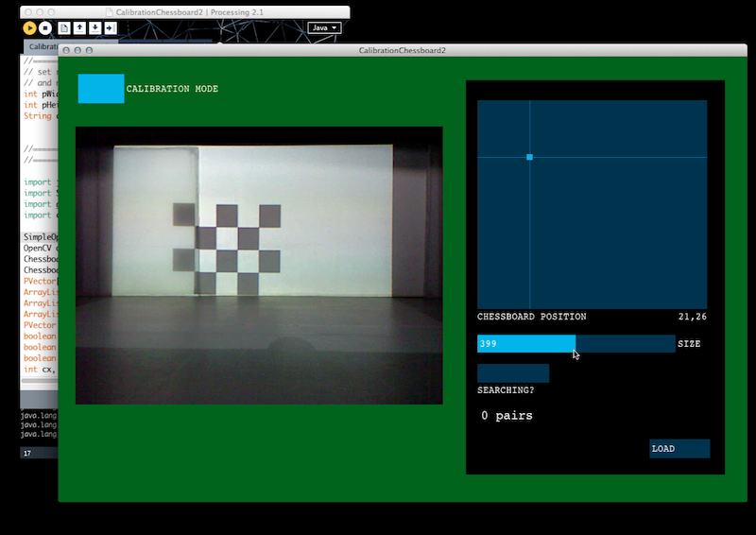Image resolution: width=756 pixels, height=535 pixels.
Task: Create a new sketch via toolbar
Action: 64,28
